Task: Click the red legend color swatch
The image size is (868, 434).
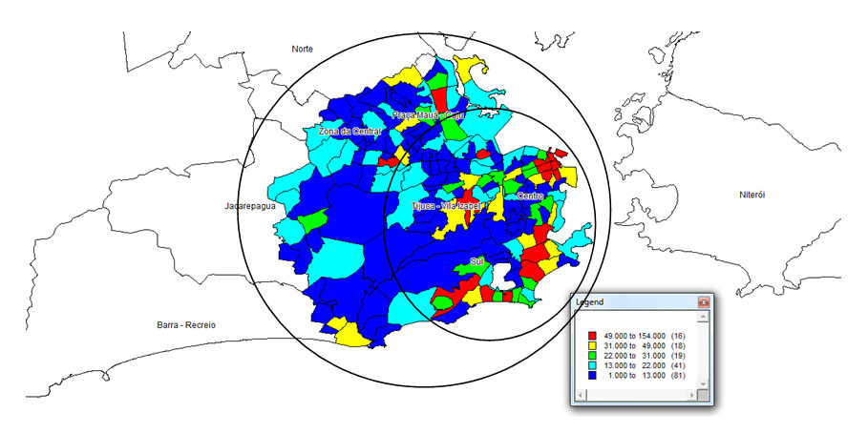Action: tap(592, 336)
